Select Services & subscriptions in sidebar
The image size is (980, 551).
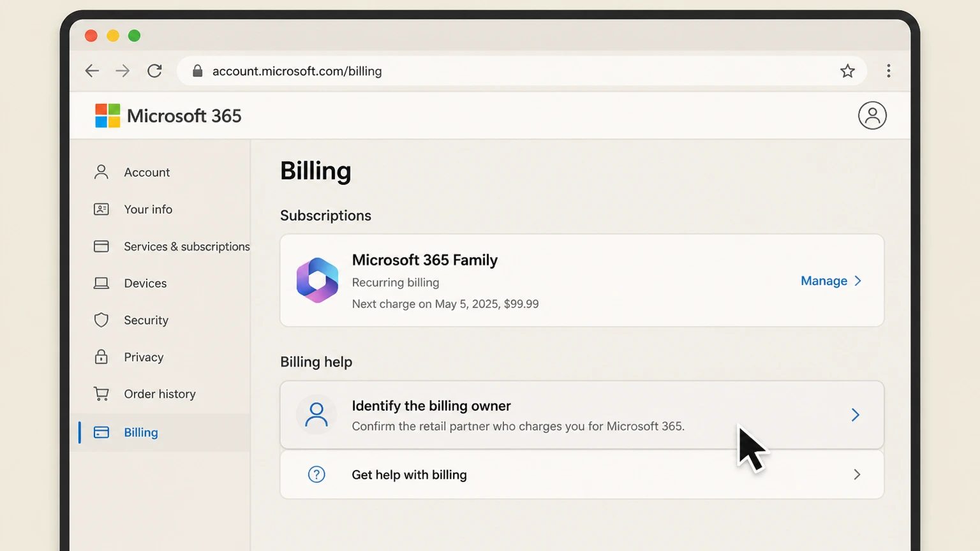click(x=187, y=247)
